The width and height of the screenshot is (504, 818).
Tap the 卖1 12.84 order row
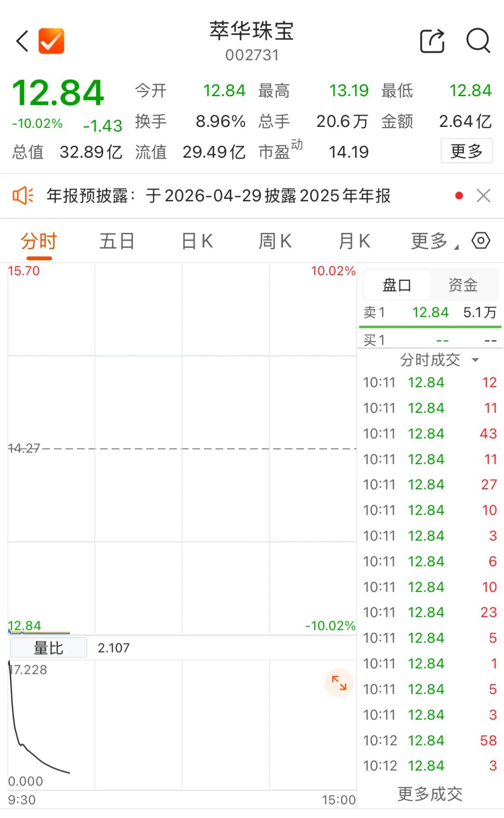click(x=430, y=312)
